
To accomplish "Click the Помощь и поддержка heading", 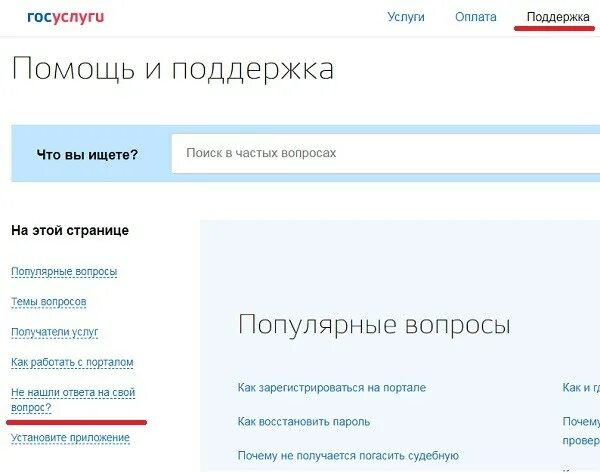I will [173, 69].
